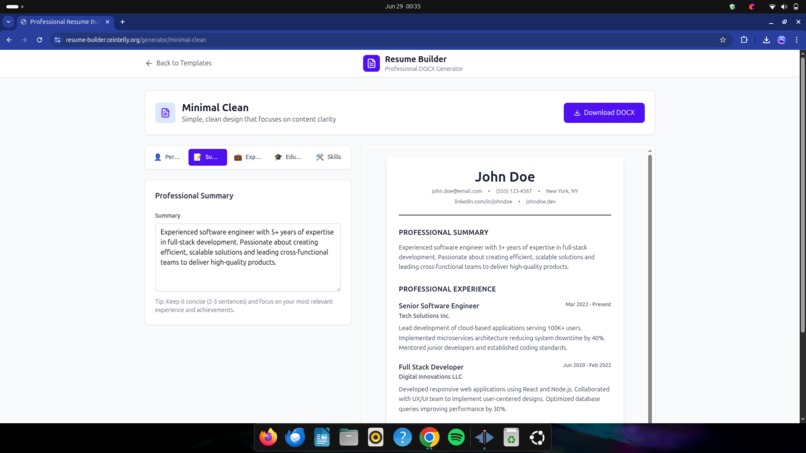Select the Summary tab
Image resolution: width=806 pixels, height=453 pixels.
(x=208, y=157)
